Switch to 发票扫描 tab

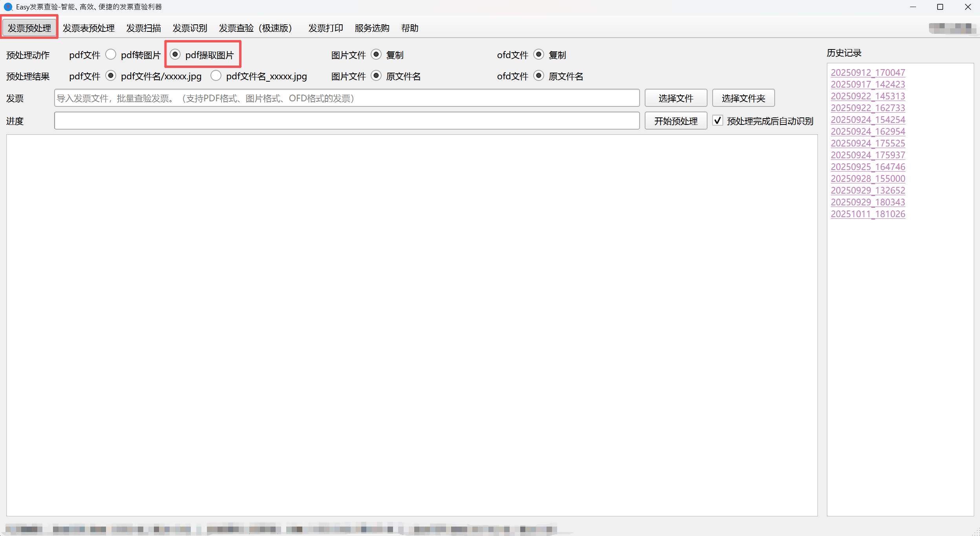coord(143,28)
